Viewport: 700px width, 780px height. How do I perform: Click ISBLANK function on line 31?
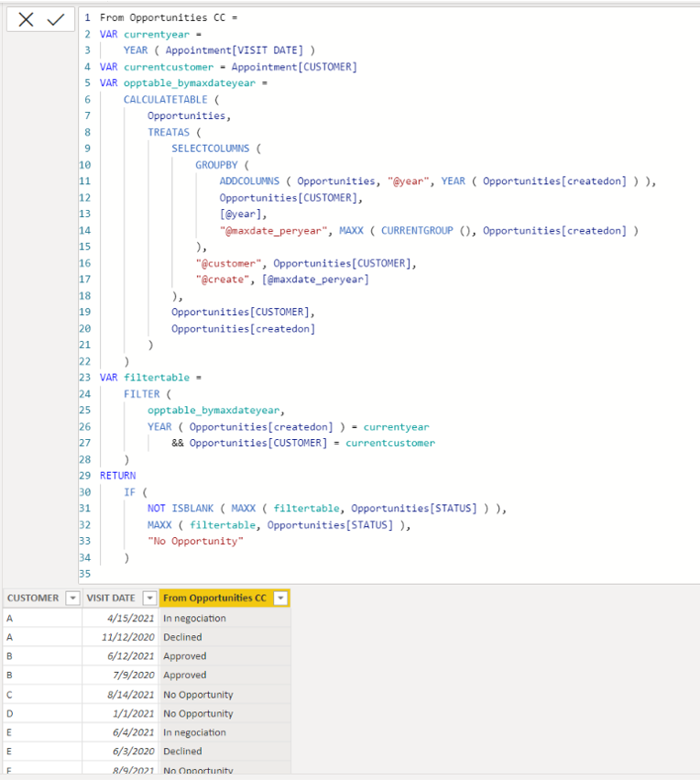tap(192, 509)
